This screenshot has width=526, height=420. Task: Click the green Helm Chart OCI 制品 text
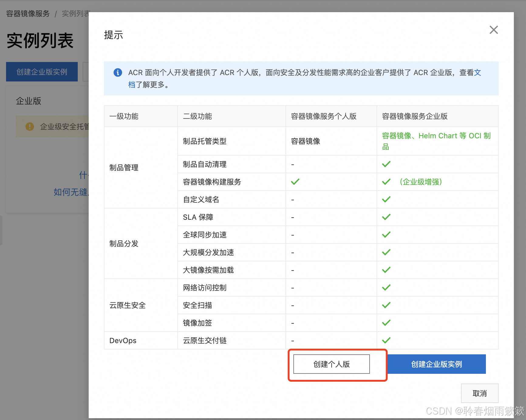[436, 141]
